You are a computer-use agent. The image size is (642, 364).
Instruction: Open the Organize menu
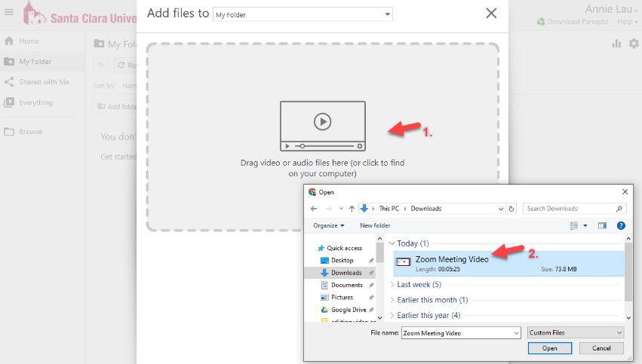329,225
